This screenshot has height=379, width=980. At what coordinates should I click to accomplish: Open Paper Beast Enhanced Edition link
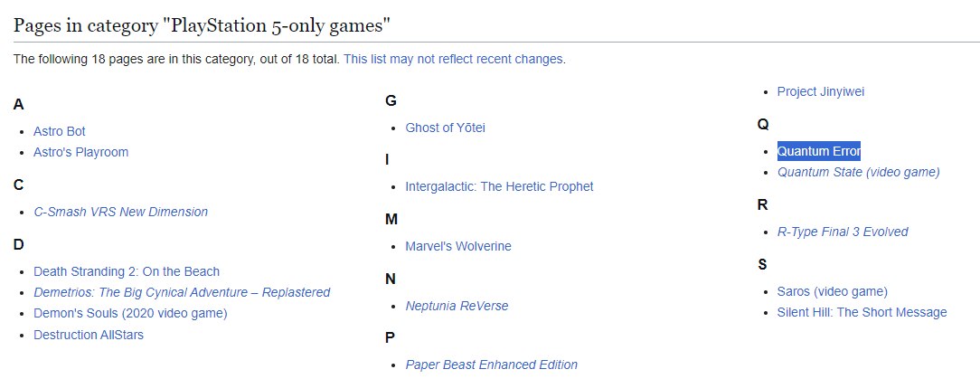491,365
